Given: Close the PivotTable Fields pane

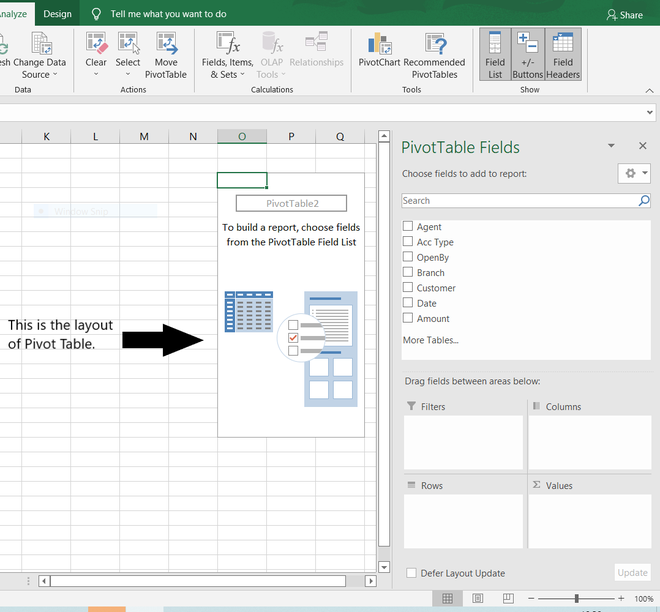Looking at the screenshot, I should click(642, 146).
